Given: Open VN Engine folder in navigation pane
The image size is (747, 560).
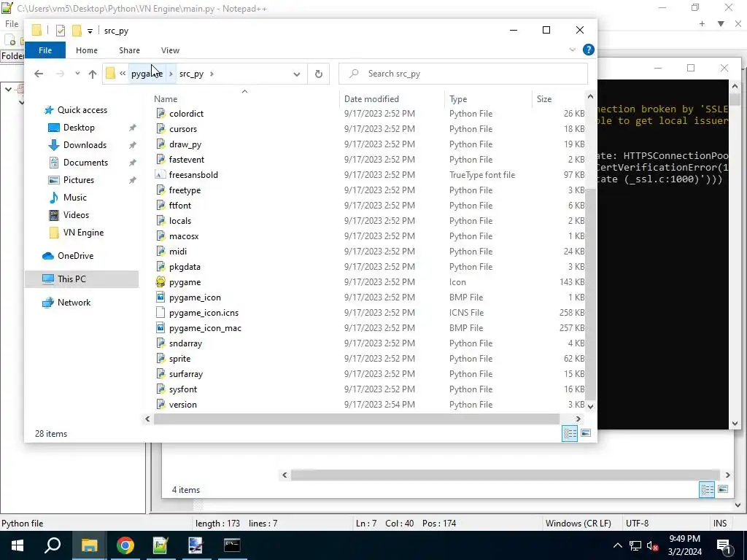Looking at the screenshot, I should tap(83, 233).
